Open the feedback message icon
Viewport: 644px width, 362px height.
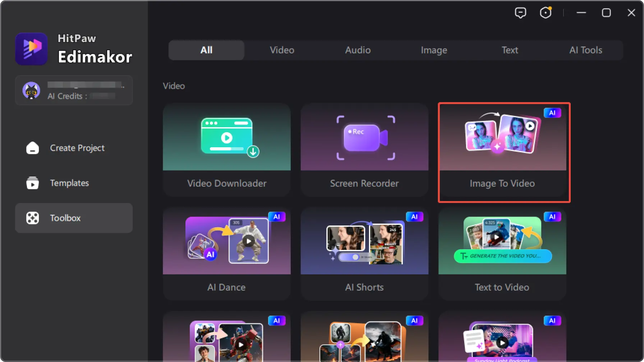point(520,13)
